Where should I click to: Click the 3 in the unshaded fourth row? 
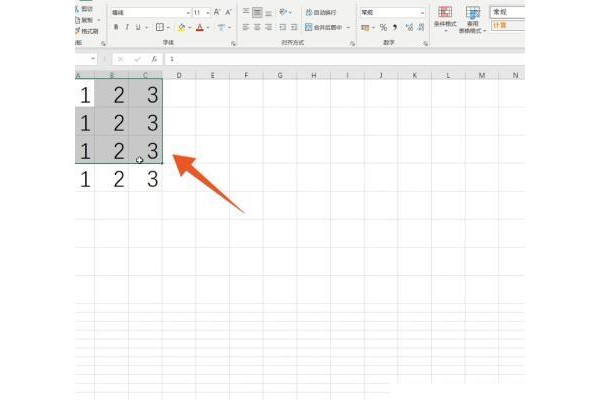click(x=153, y=179)
